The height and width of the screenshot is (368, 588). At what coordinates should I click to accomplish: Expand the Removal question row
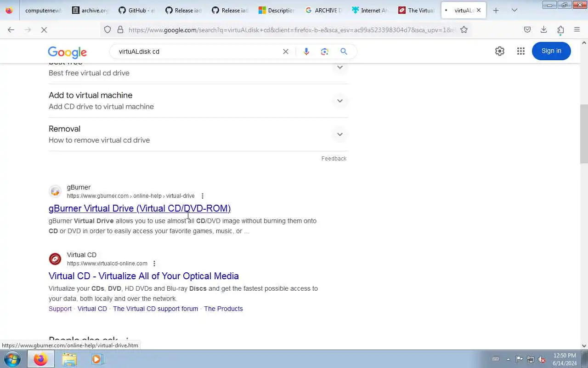coord(198,134)
